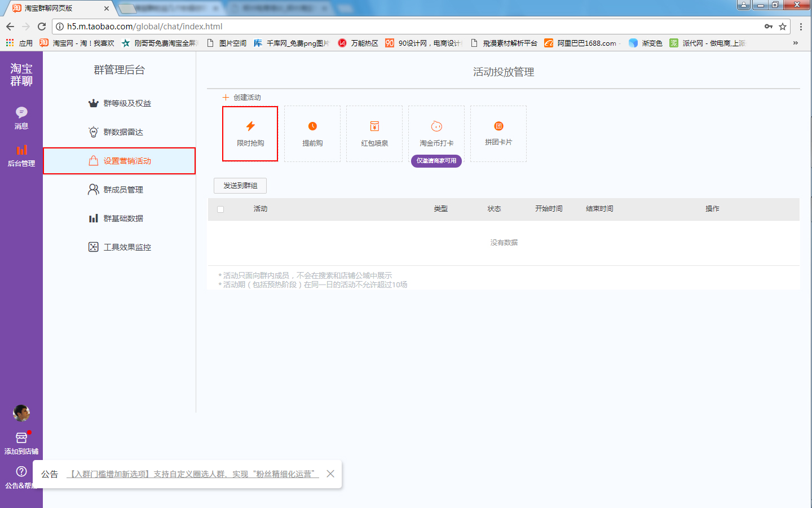Open Chrome three-dot menu

(x=801, y=27)
